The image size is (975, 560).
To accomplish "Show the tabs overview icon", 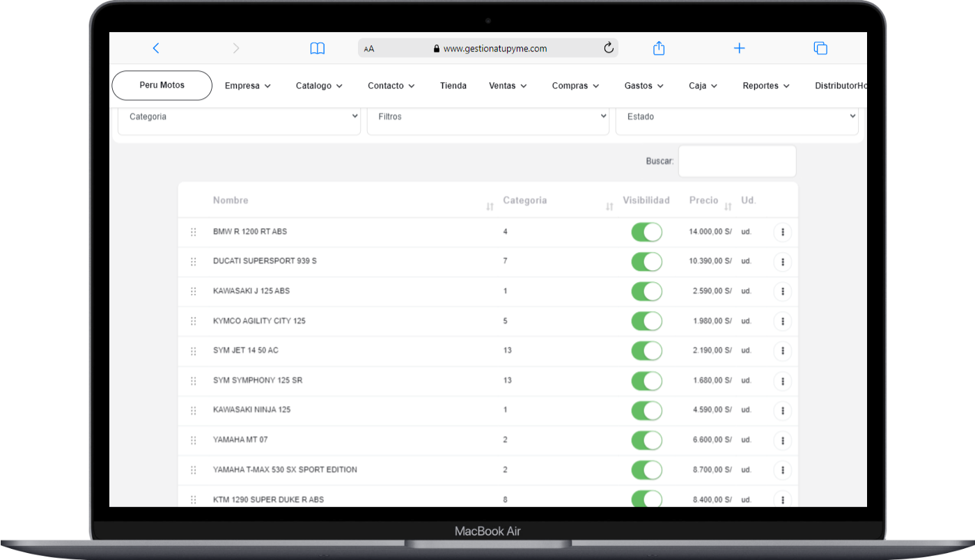I will click(820, 48).
